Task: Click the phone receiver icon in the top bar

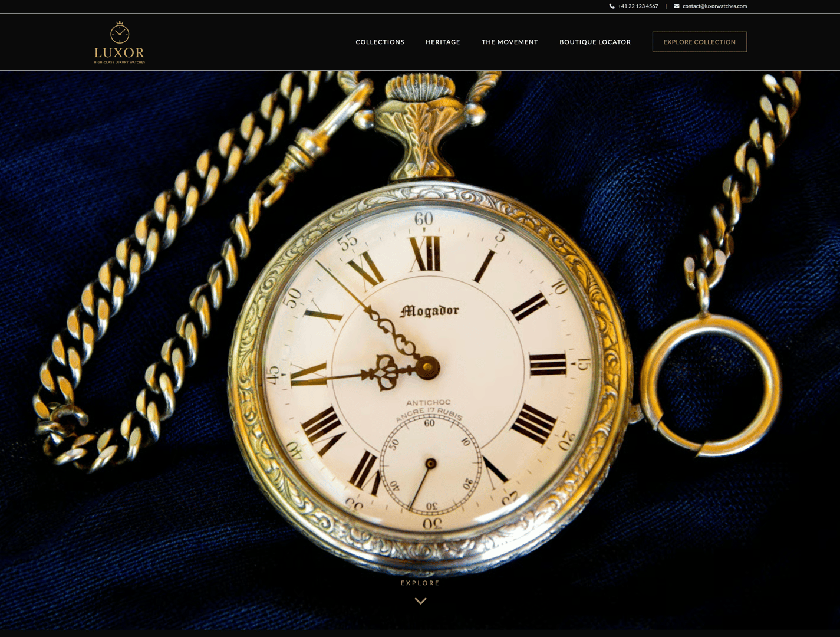Action: pos(611,6)
